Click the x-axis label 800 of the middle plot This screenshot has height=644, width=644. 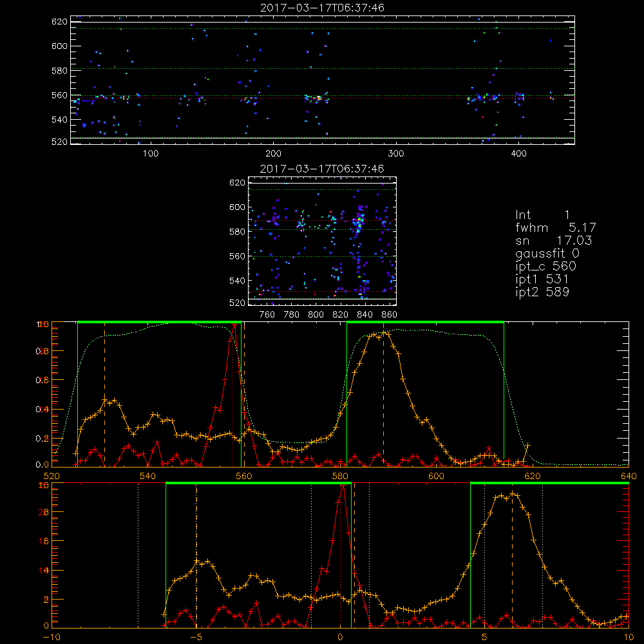coord(316,315)
